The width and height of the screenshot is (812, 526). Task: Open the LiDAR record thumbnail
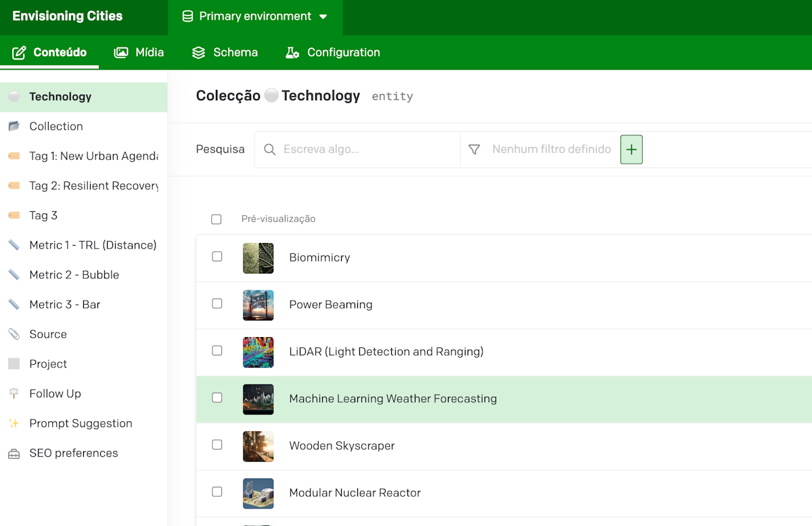click(x=258, y=352)
